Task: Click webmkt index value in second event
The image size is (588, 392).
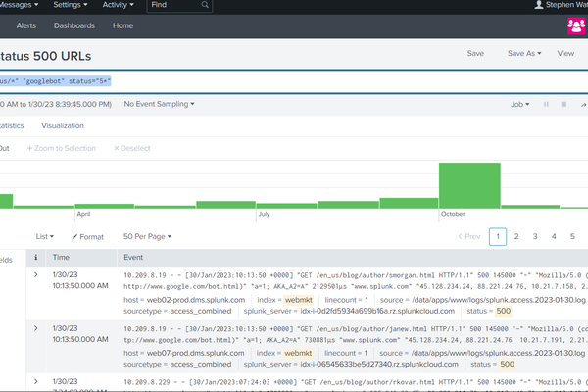Action: [x=298, y=354]
